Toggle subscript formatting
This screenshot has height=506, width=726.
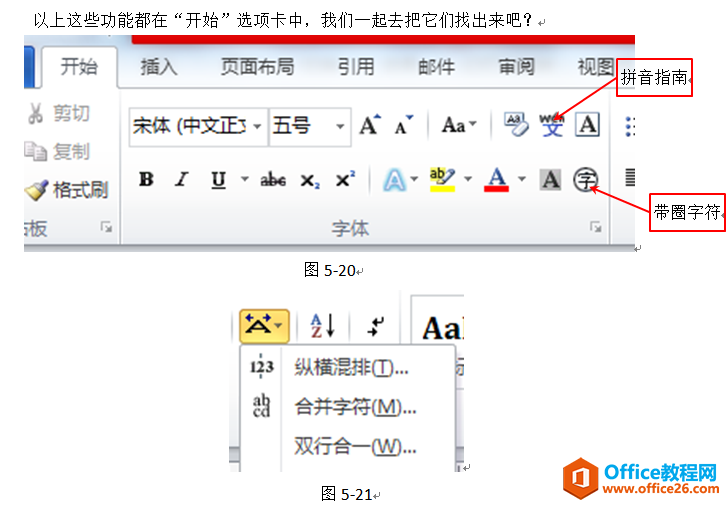310,180
